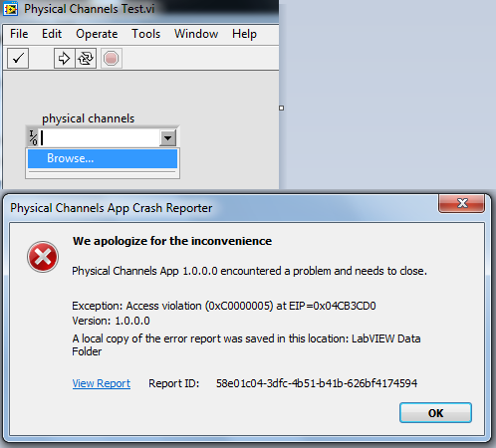The width and height of the screenshot is (496, 448).
Task: Click the LabVIEW VI icon in title bar
Action: [x=11, y=9]
